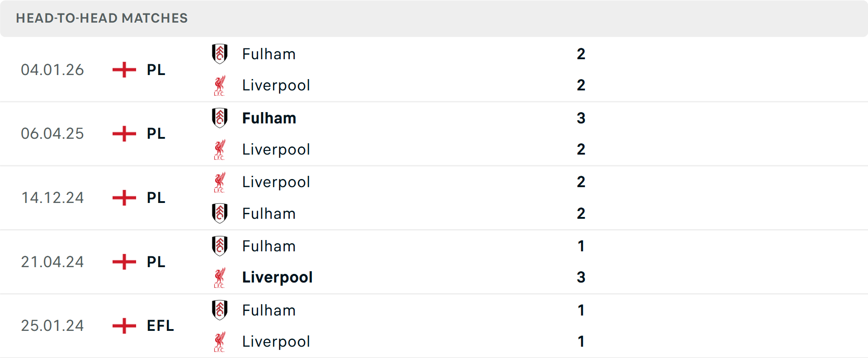Click Liverpool crest in 21.04.24 match

click(220, 278)
